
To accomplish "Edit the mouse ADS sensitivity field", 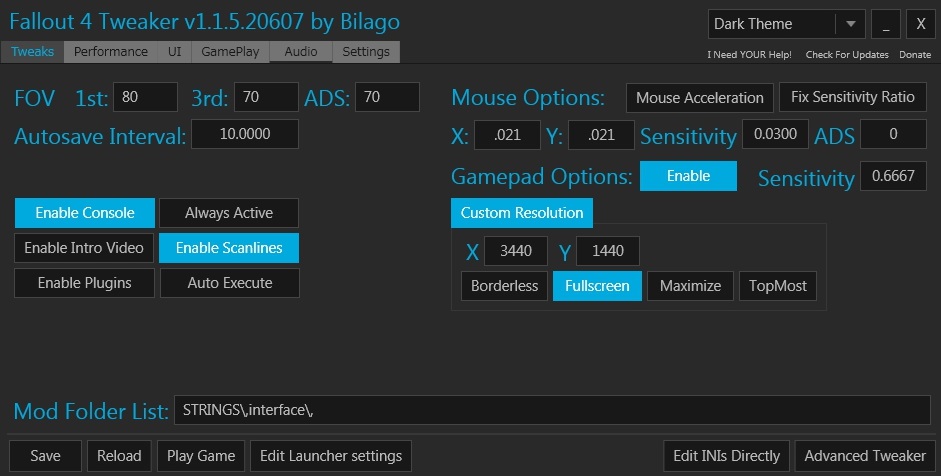I will (894, 134).
